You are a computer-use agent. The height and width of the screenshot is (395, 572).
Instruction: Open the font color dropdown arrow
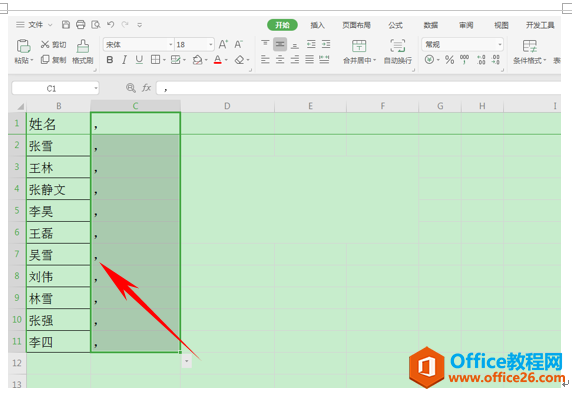point(226,60)
